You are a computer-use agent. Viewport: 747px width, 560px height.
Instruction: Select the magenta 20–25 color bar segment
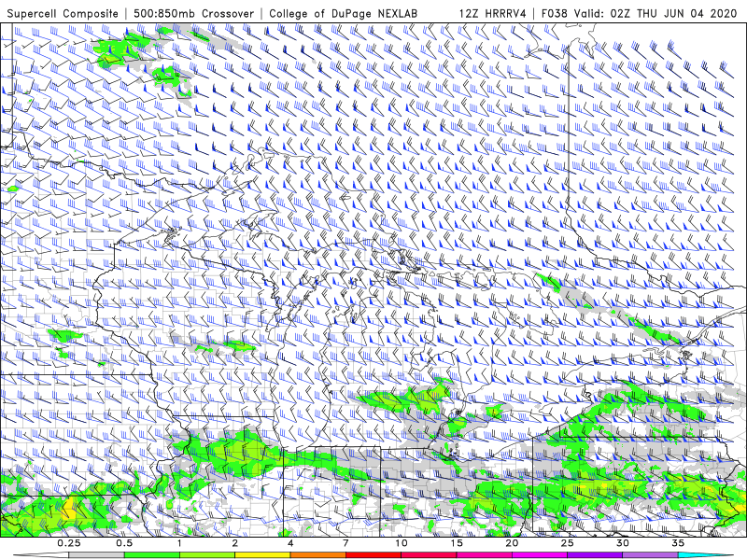540,555
